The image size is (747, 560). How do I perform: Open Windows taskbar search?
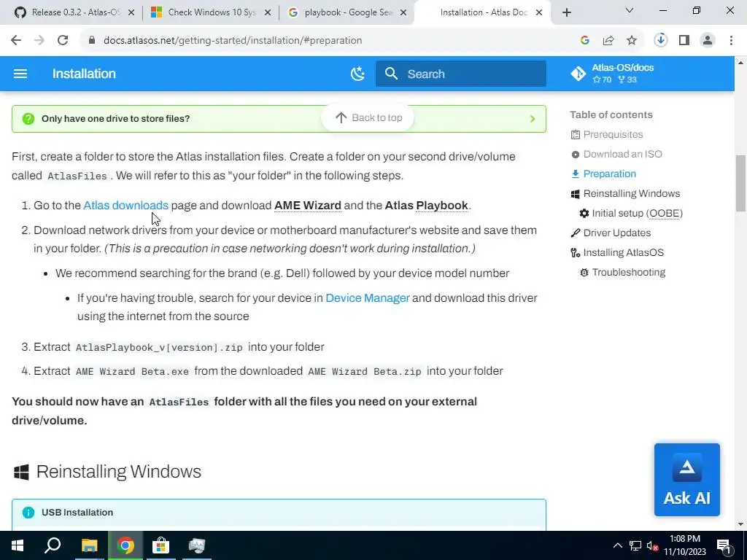pos(53,545)
